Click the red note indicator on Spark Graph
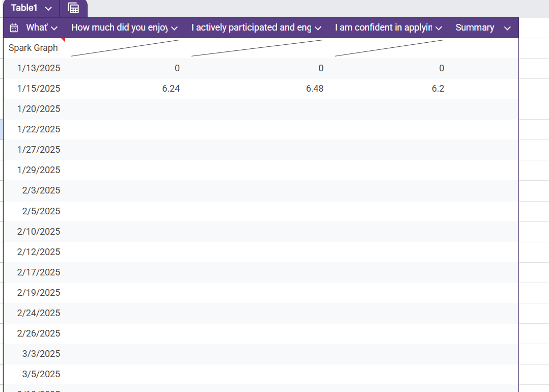 [x=63, y=40]
